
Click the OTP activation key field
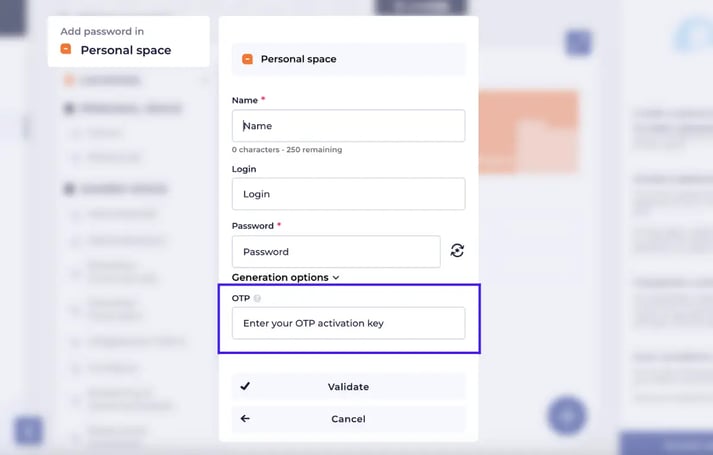(348, 323)
